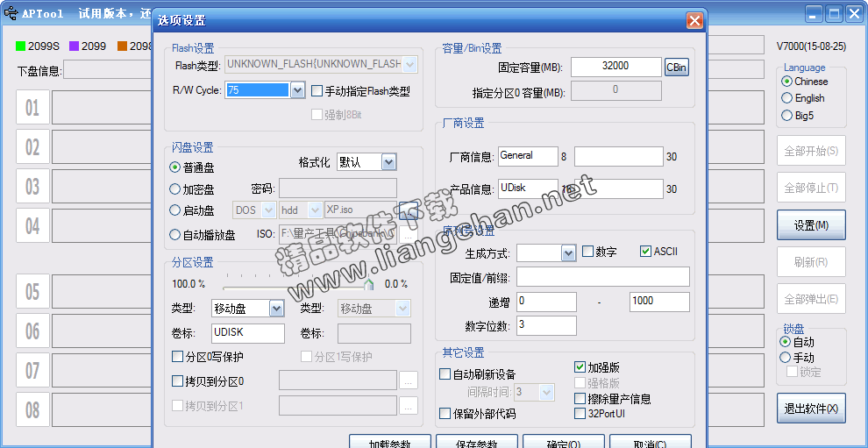Click the 数字位数 field showing 3
Screen dimensions: 868x448
[546, 325]
